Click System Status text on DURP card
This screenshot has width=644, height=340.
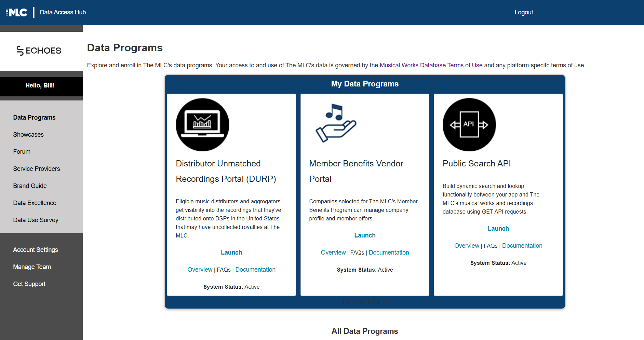click(x=231, y=287)
